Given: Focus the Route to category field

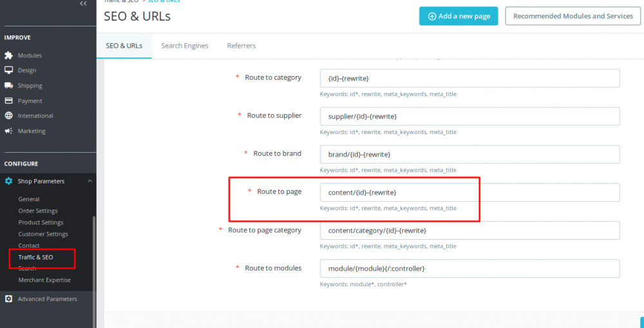Looking at the screenshot, I should 469,78.
